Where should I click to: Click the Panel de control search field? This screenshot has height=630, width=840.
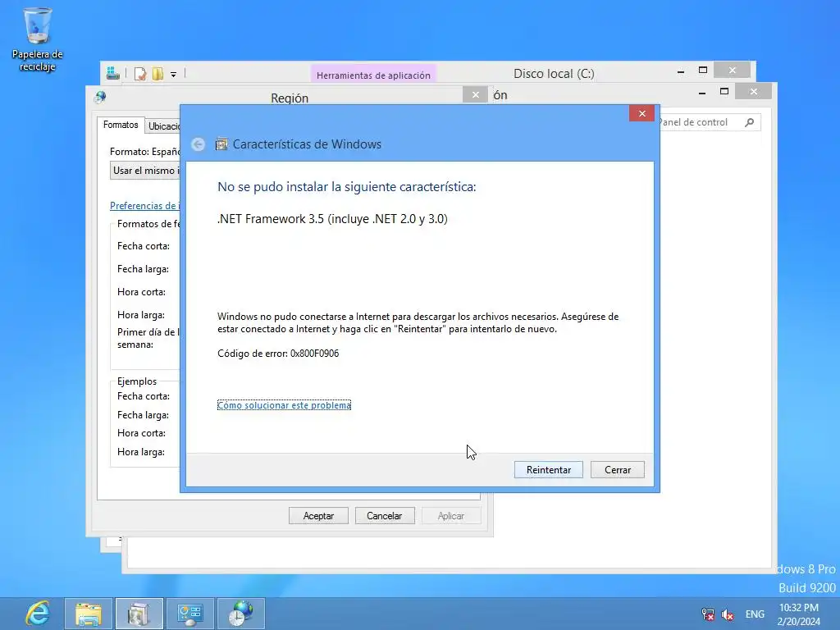coord(710,122)
